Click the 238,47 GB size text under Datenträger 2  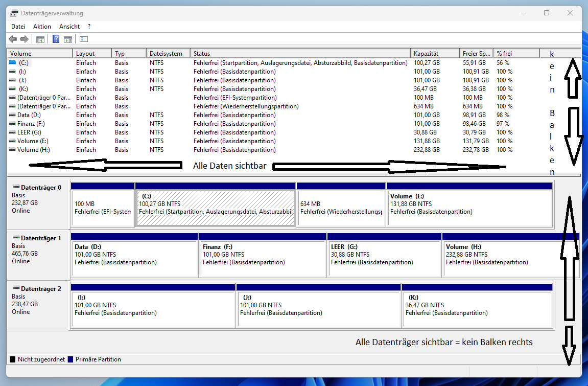tap(25, 304)
